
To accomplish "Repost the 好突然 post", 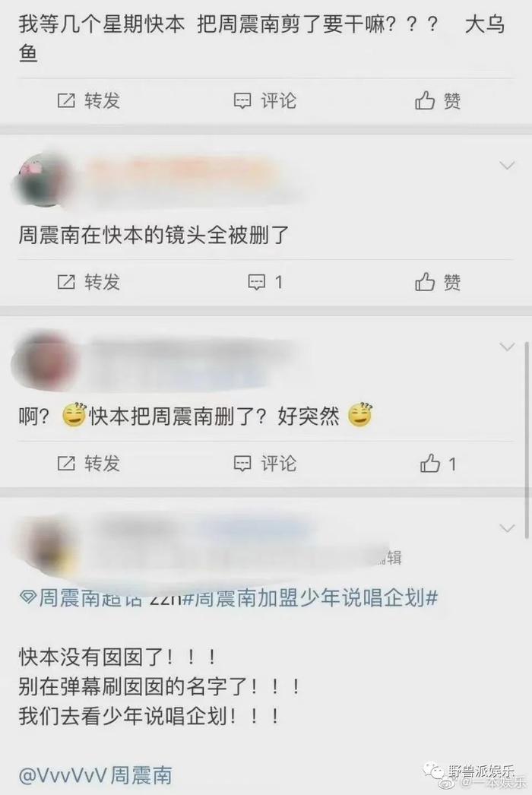I will [88, 463].
